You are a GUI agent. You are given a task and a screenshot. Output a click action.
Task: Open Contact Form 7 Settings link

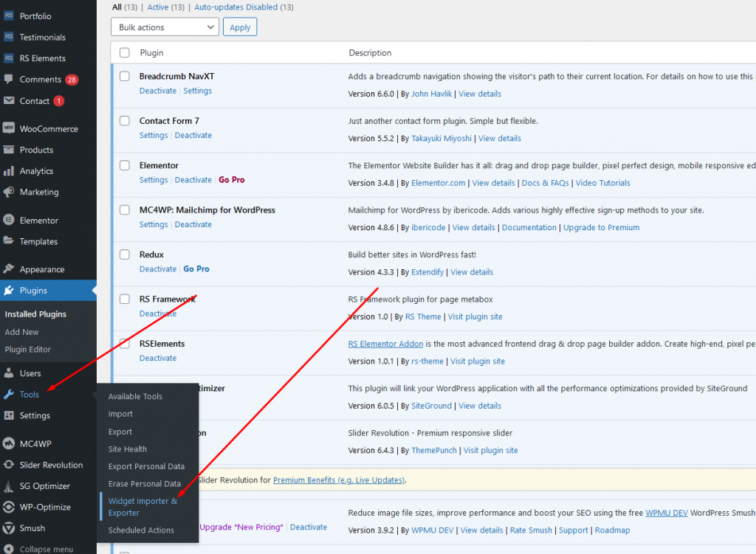[x=154, y=136]
